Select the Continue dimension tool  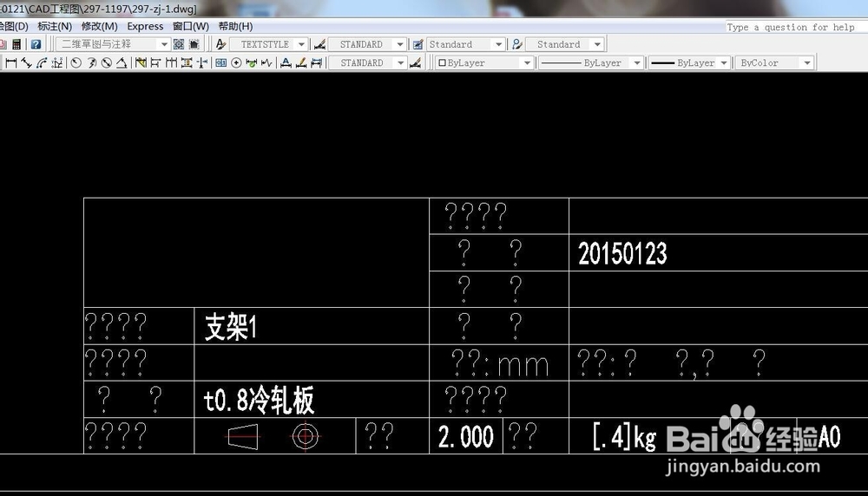click(171, 63)
